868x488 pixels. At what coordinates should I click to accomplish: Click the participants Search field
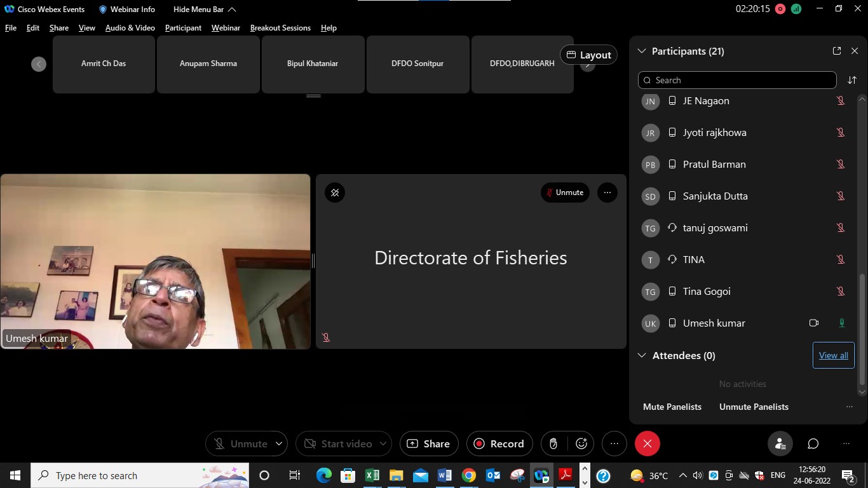(x=737, y=80)
